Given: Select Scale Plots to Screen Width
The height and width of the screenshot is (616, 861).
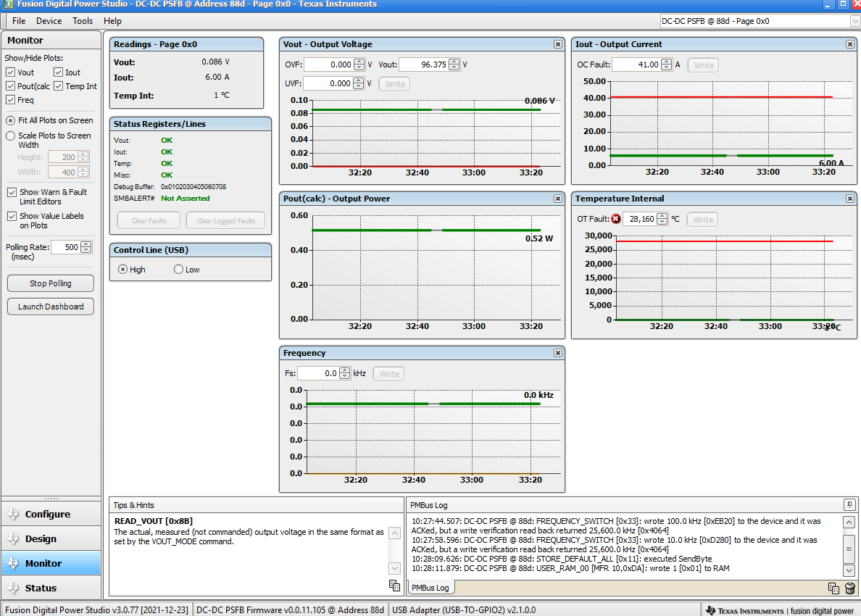Looking at the screenshot, I should click(x=10, y=136).
